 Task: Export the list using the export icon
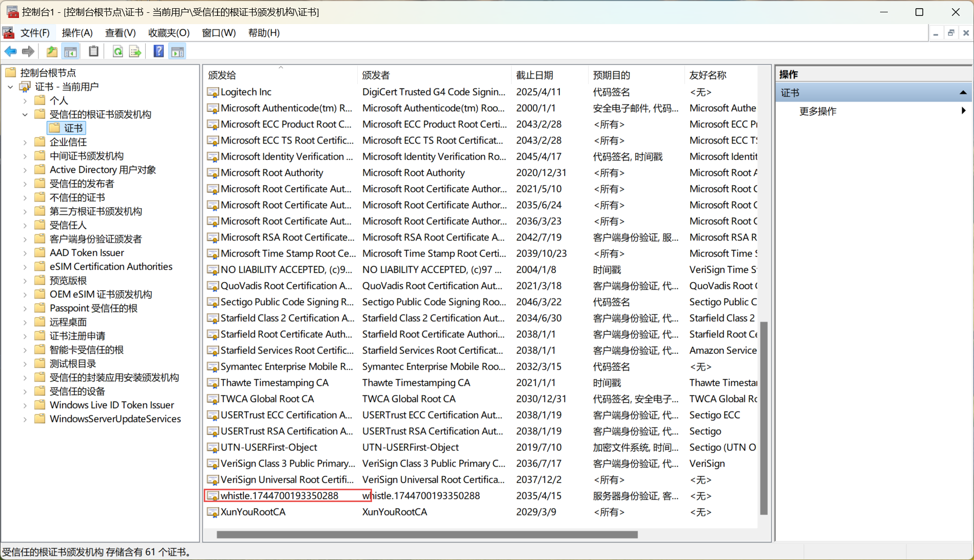[x=134, y=51]
